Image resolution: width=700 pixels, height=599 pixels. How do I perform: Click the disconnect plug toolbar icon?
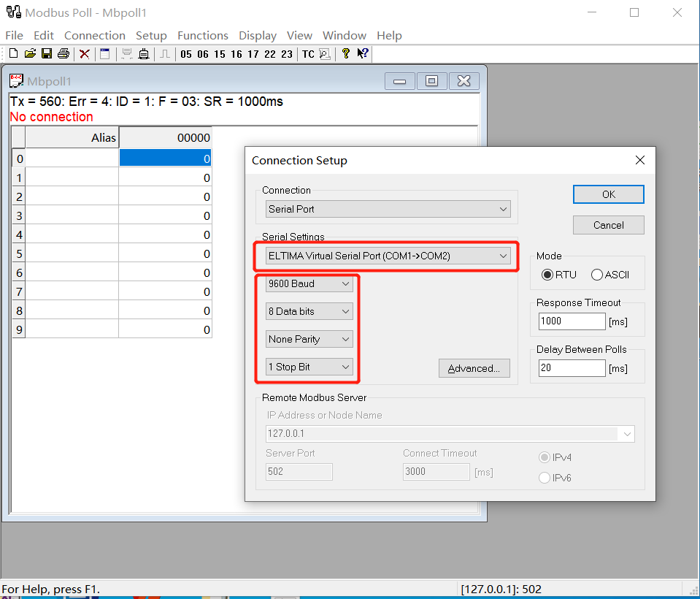(144, 54)
